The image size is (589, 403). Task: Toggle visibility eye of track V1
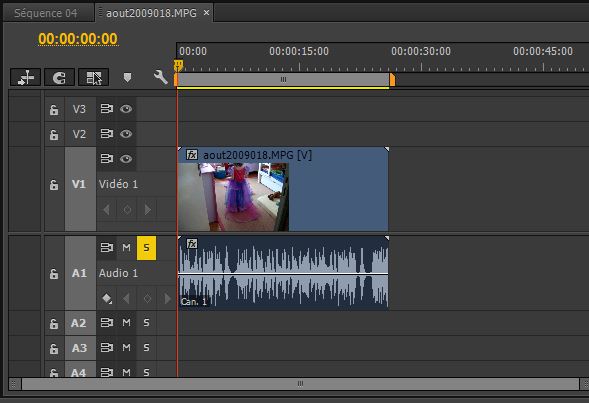tap(126, 159)
